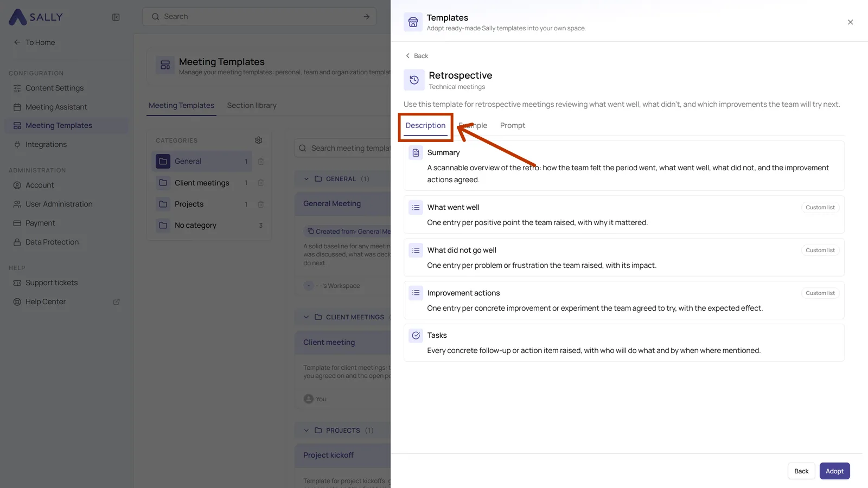
Task: Click the Templates store icon
Action: tap(413, 22)
